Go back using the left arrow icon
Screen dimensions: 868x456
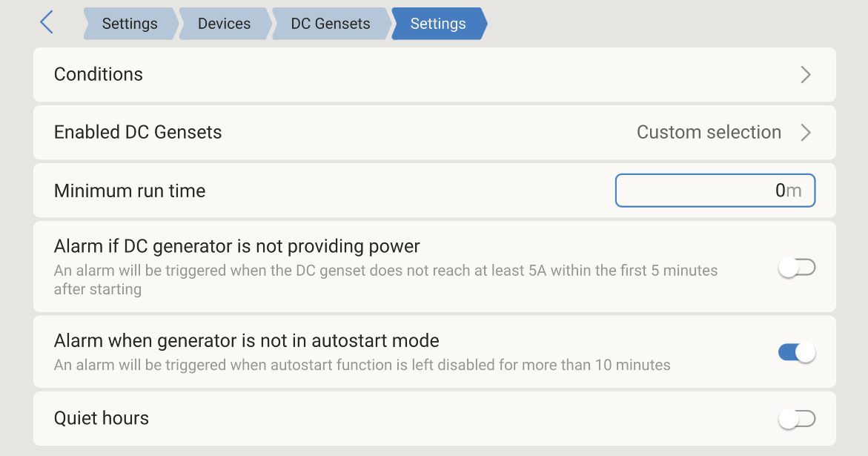[x=47, y=23]
